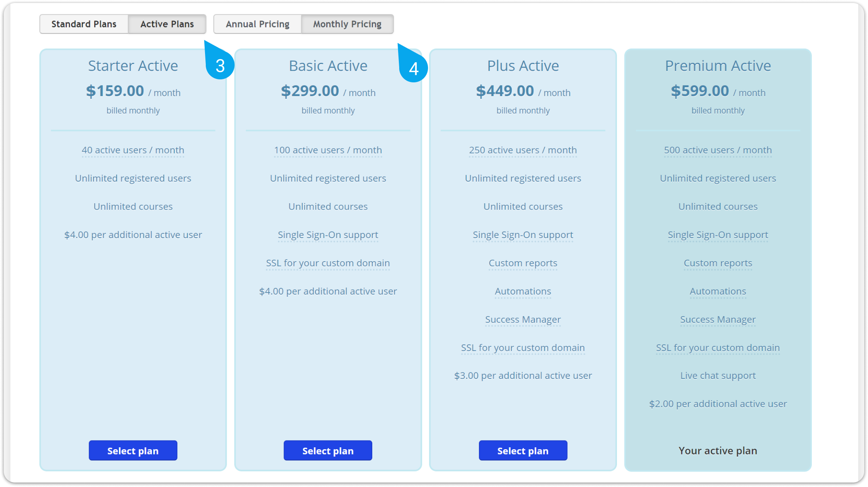868x487 pixels.
Task: Click 500 active users / month link
Action: [718, 150]
